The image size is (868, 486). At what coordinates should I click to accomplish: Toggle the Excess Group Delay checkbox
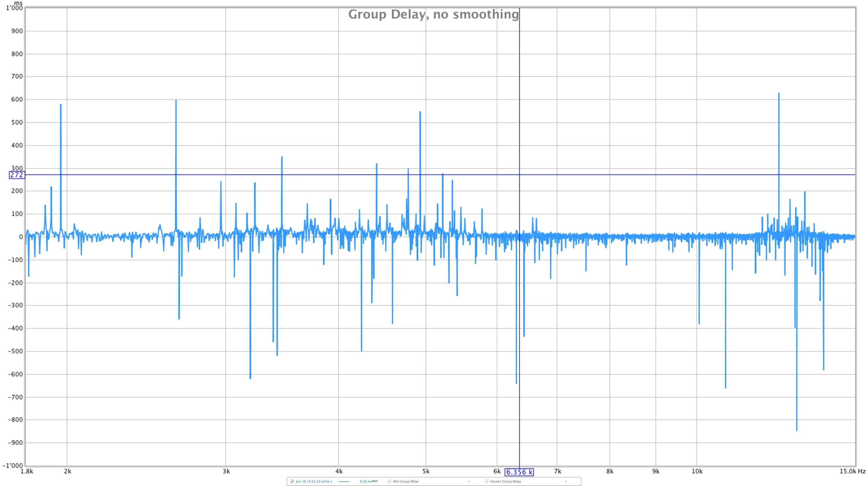(x=487, y=481)
